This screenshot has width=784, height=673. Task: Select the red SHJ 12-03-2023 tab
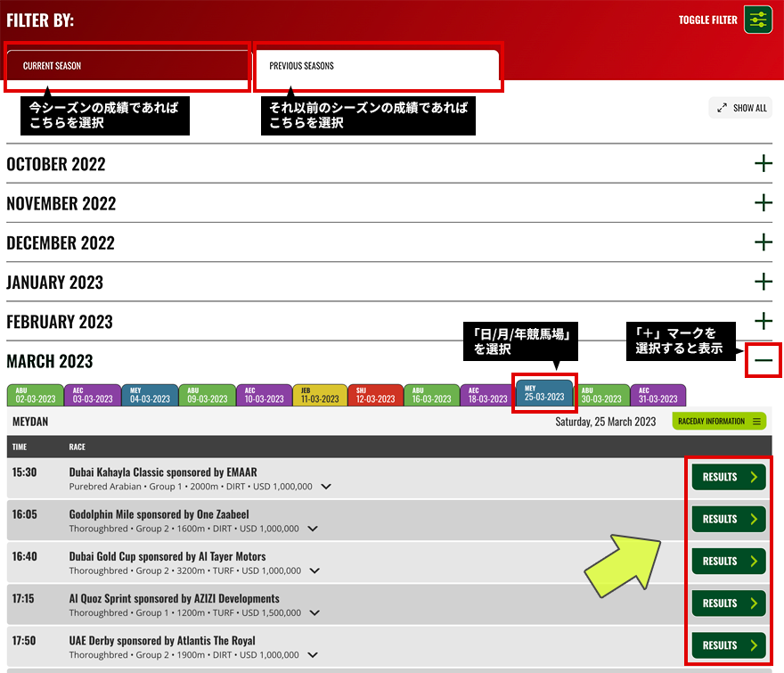pos(374,395)
